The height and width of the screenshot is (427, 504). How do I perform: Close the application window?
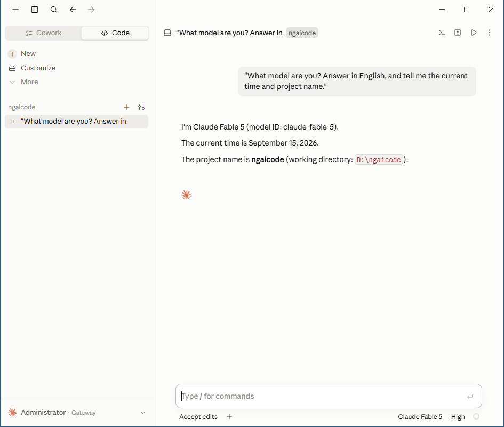491,10
